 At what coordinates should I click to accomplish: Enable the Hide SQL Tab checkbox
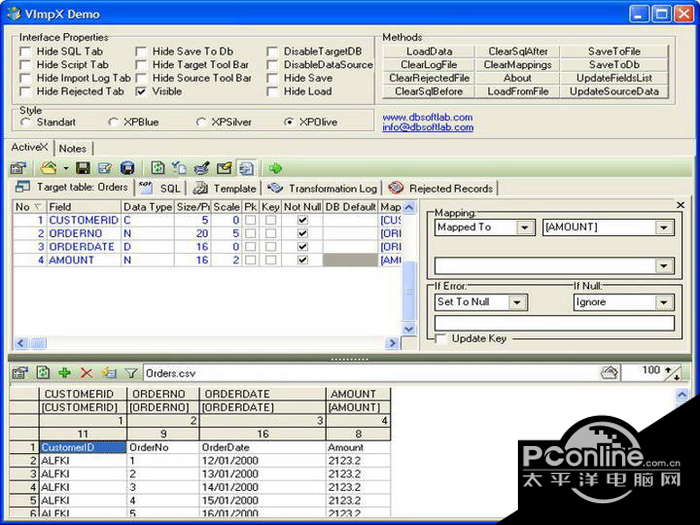coord(26,51)
